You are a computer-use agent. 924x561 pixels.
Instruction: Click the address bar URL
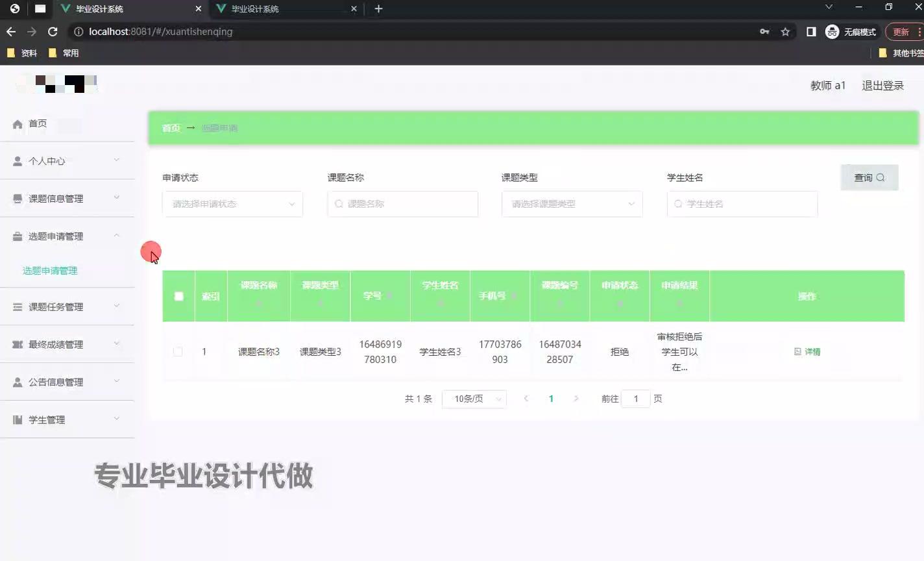(x=160, y=31)
